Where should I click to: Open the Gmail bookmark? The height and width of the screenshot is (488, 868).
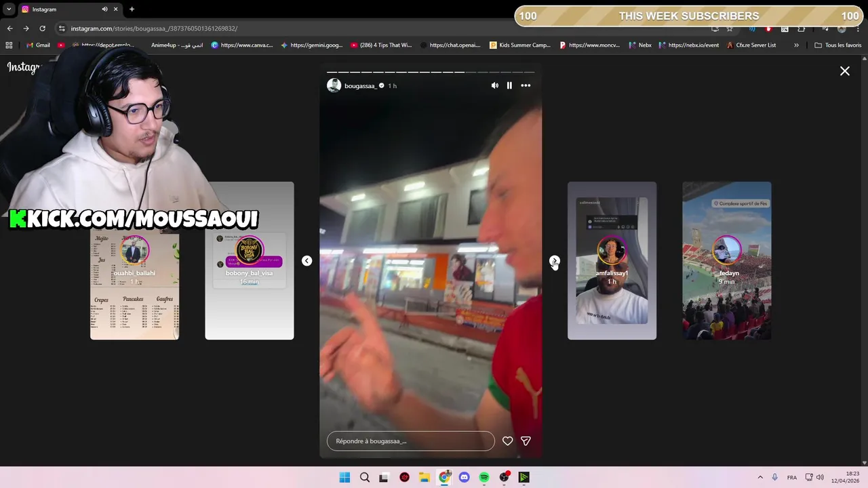click(37, 45)
